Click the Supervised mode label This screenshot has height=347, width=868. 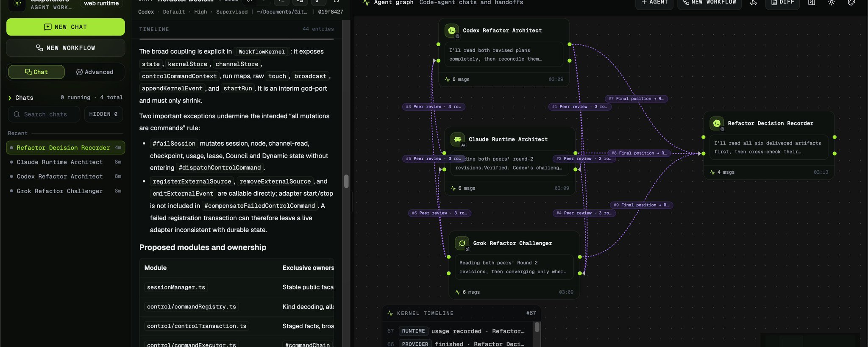[x=232, y=12]
